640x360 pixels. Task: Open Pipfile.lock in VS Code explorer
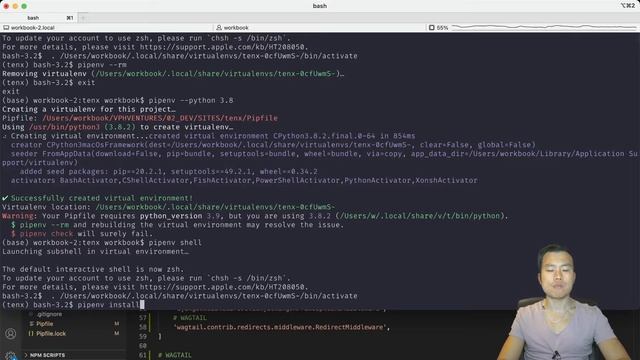pos(51,333)
